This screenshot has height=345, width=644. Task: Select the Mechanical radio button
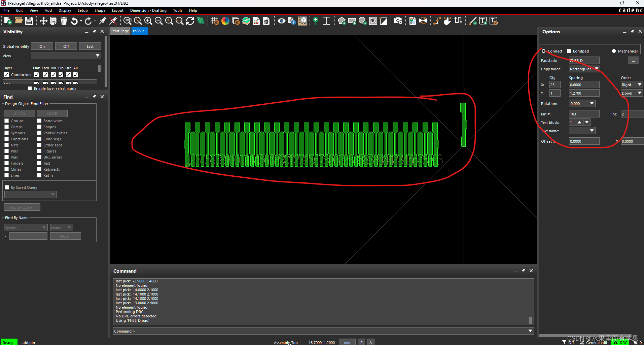614,51
